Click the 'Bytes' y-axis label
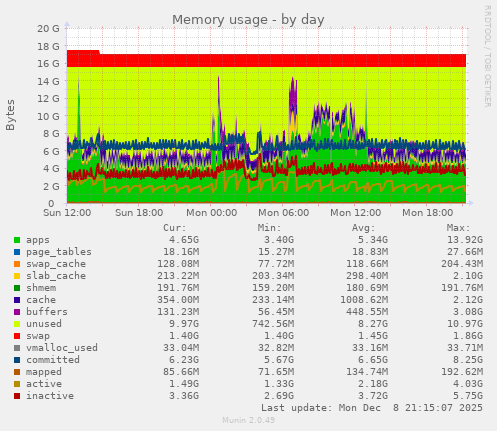The width and height of the screenshot is (497, 431). tap(11, 115)
